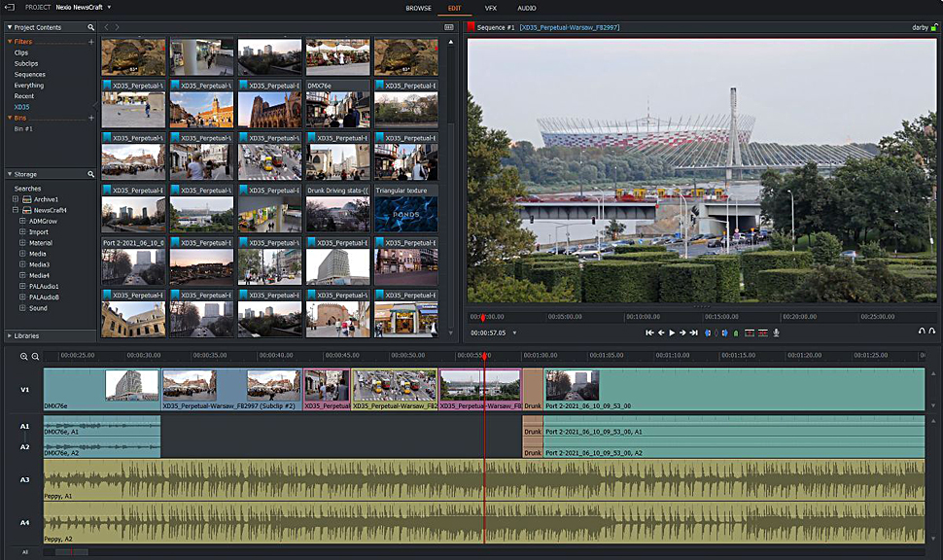Click the remove marked section icon
Viewport: 943px width, 560px height.
pos(750,332)
